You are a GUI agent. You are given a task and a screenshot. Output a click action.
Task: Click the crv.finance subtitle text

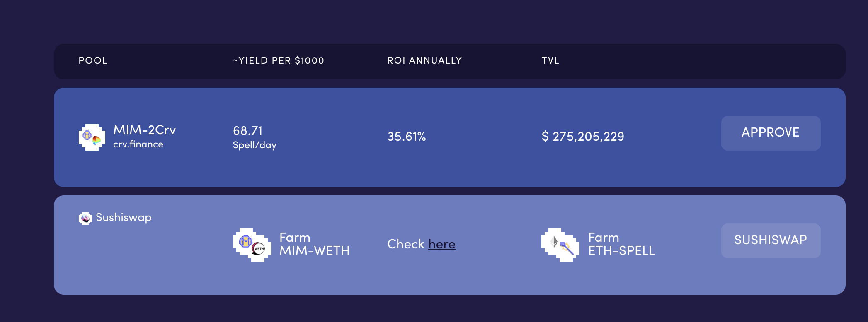click(138, 144)
